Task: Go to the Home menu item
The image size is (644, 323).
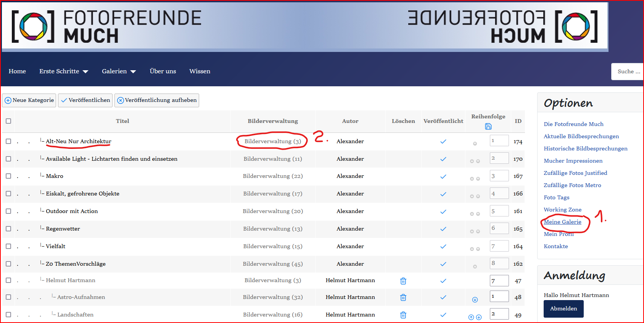Action: (17, 71)
